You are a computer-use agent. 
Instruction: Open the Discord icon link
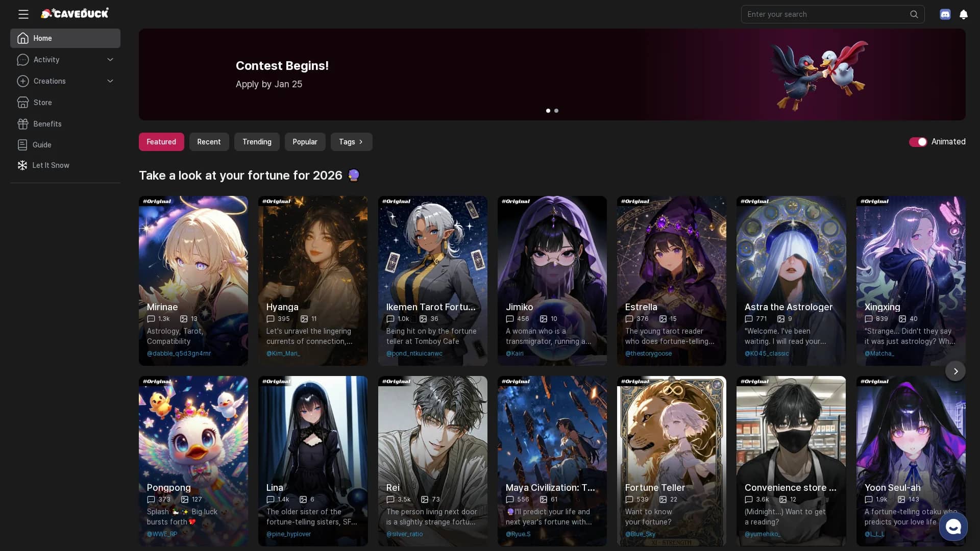tap(945, 14)
